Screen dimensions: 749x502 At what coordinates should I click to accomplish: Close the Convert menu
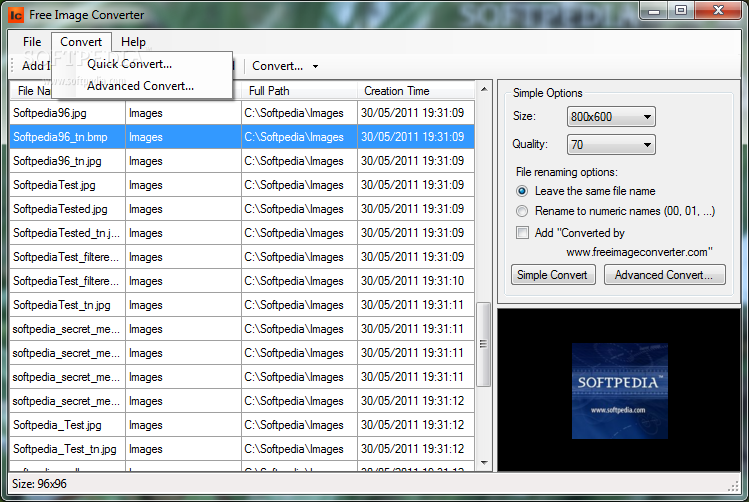(x=81, y=42)
